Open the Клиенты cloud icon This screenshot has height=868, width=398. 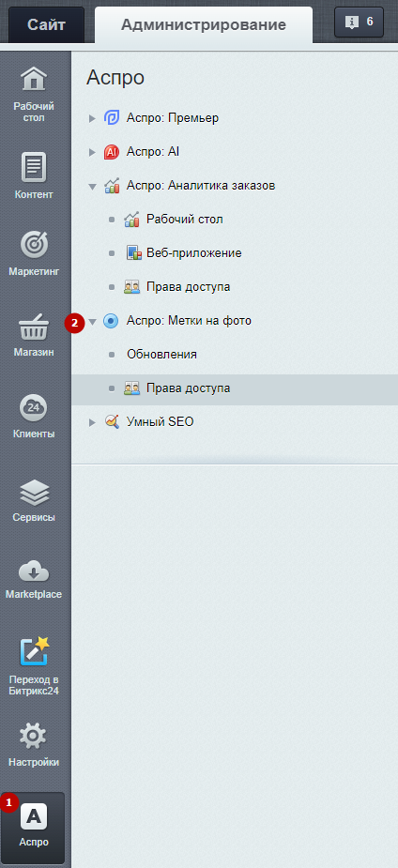click(34, 408)
